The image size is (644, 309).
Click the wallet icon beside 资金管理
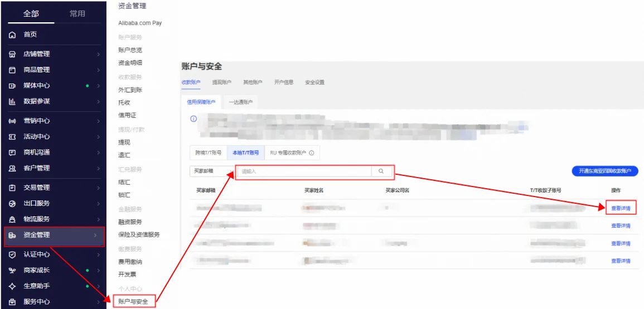click(12, 235)
